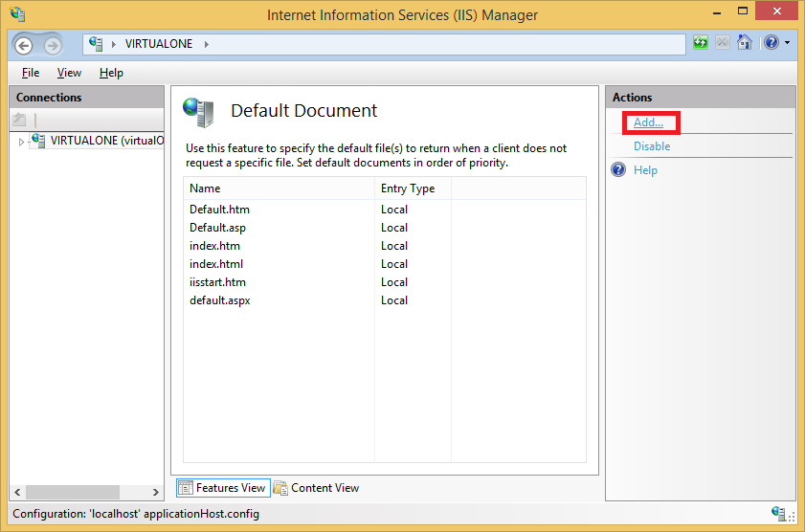Click the Stop icon in toolbar
The image size is (805, 532).
[723, 43]
